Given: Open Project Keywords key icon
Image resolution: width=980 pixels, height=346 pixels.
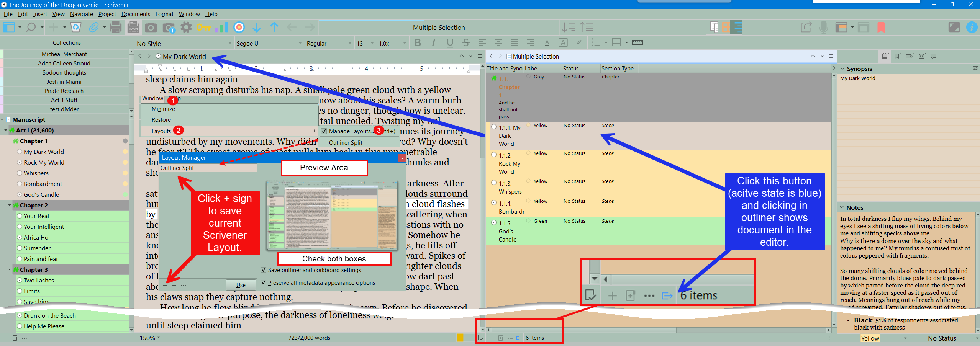Looking at the screenshot, I should 203,28.
